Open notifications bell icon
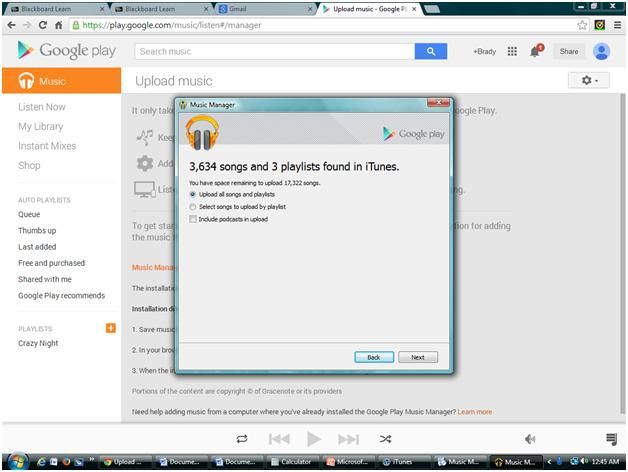The width and height of the screenshot is (628, 472). [536, 51]
